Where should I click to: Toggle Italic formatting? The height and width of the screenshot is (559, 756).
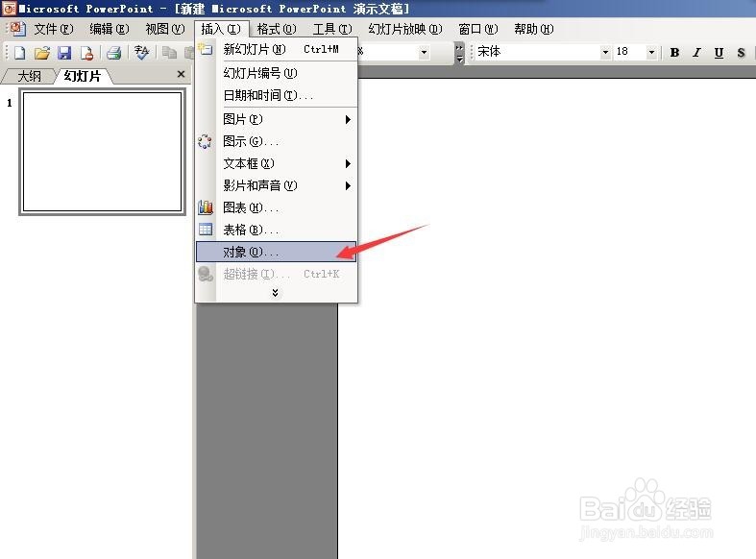pyautogui.click(x=696, y=53)
